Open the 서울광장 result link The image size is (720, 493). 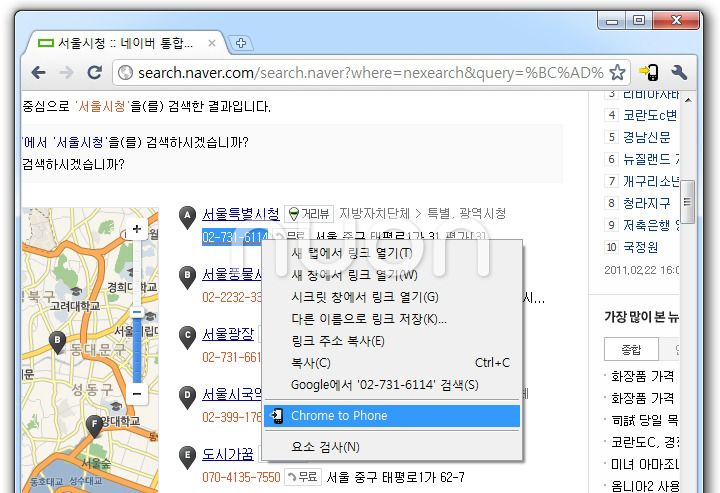point(228,334)
